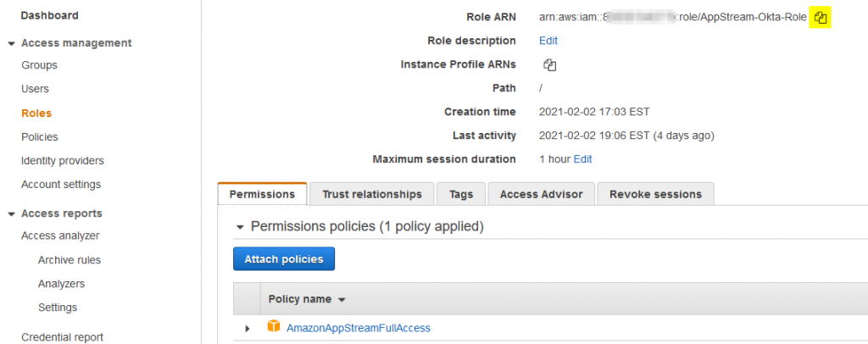Edit the Role description
This screenshot has height=344, width=868.
(548, 41)
